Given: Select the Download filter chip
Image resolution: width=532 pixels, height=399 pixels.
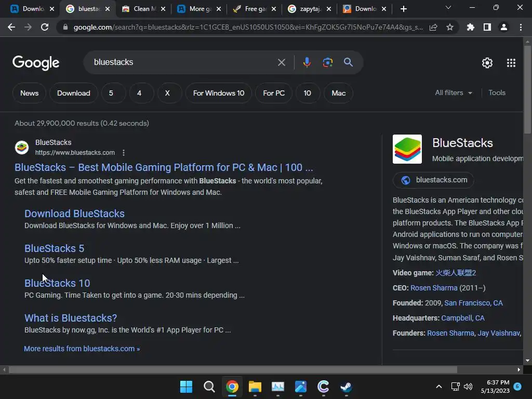Looking at the screenshot, I should tap(74, 93).
